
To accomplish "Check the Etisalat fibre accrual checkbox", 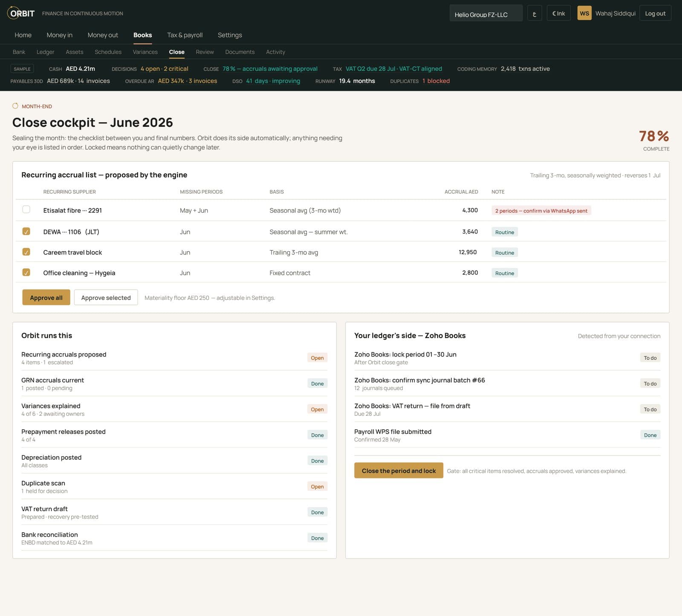I will [26, 209].
